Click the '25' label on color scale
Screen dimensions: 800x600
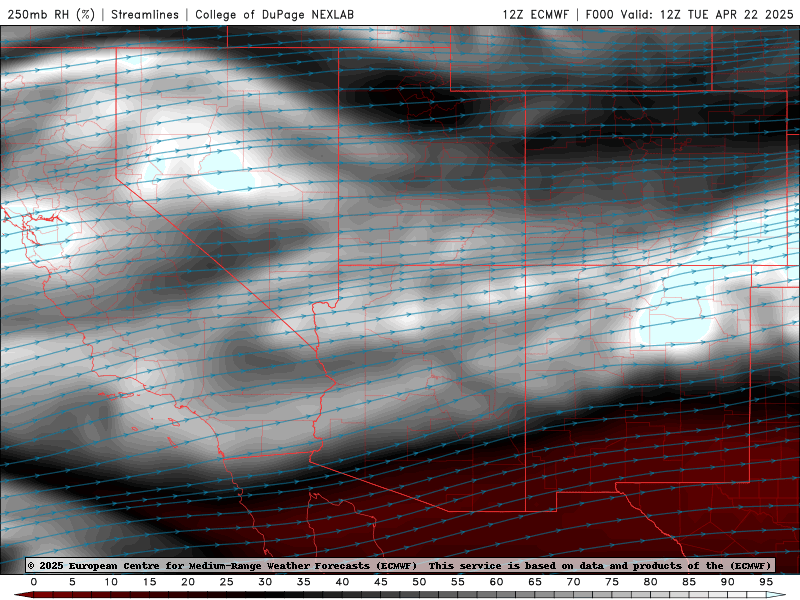click(x=227, y=582)
